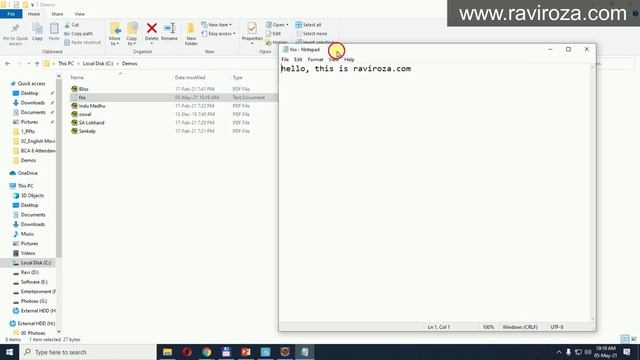Open the notification center icon
This screenshot has width=640, height=360.
coord(627,352)
